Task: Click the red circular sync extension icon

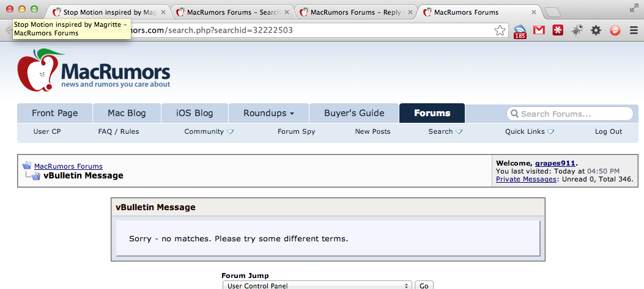Action: [615, 30]
